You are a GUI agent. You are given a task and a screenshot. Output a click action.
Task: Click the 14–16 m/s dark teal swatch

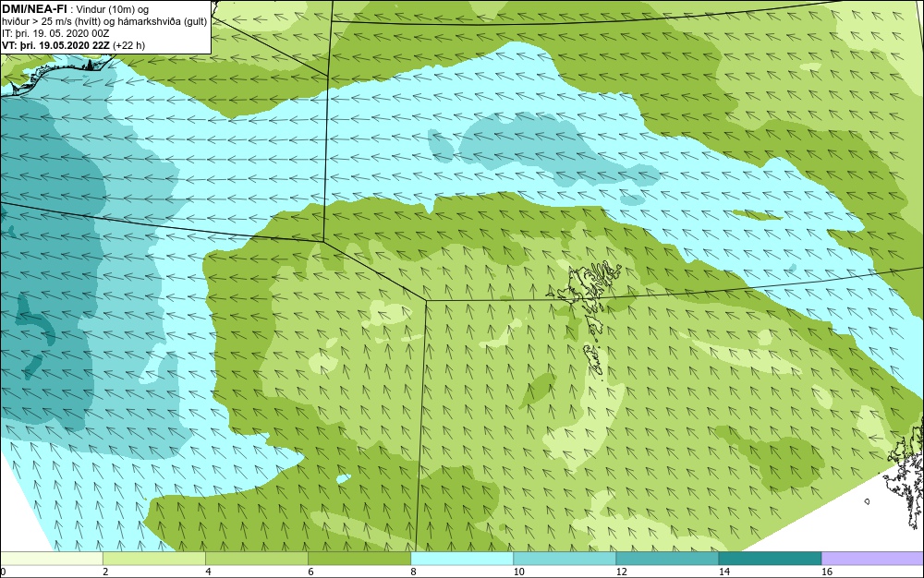point(770,559)
